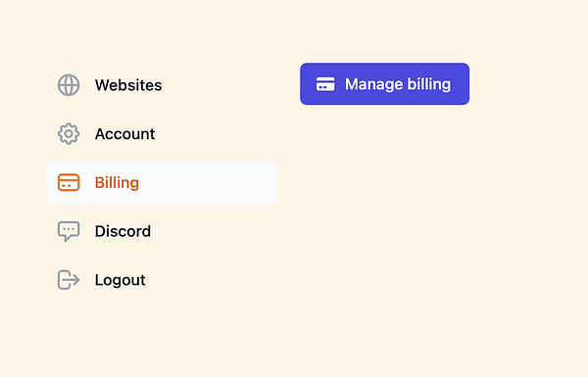Click the globe icon beside Websites

69,85
